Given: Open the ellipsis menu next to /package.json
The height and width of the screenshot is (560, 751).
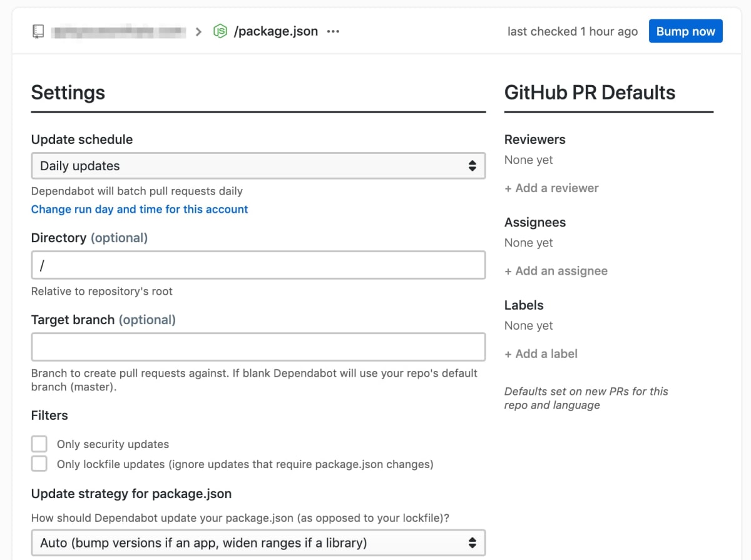Looking at the screenshot, I should click(x=332, y=31).
